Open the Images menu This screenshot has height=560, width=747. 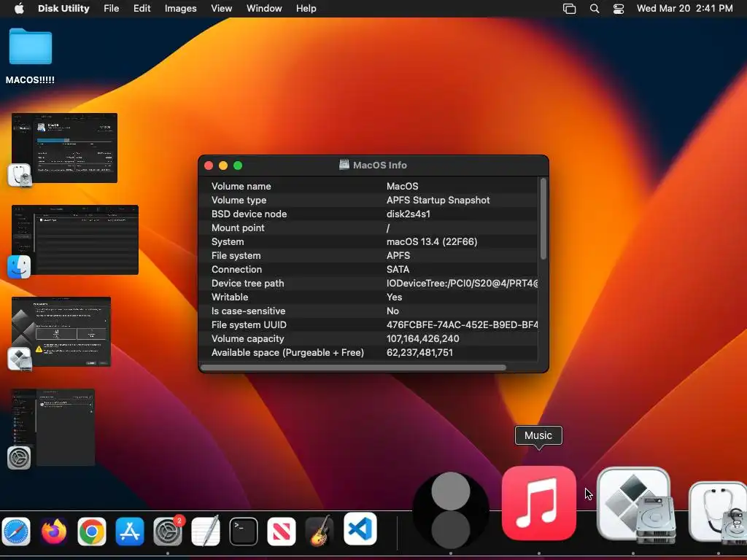[x=181, y=8]
